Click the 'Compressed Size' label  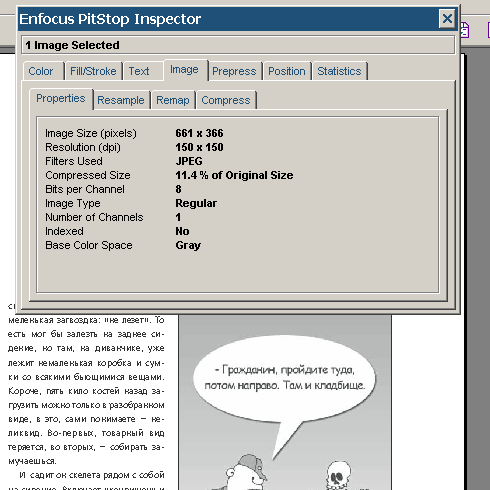[x=88, y=175]
